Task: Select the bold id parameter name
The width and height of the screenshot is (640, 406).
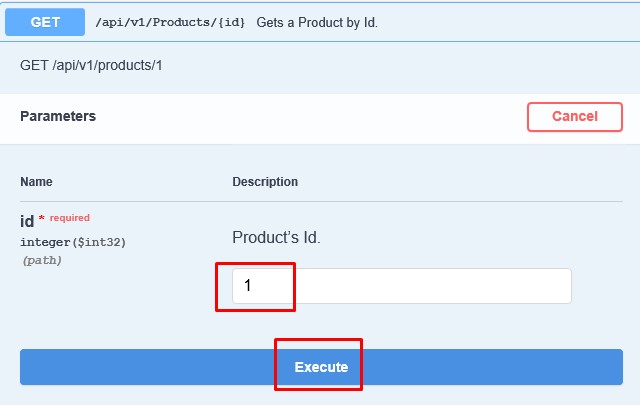Action: (x=27, y=222)
